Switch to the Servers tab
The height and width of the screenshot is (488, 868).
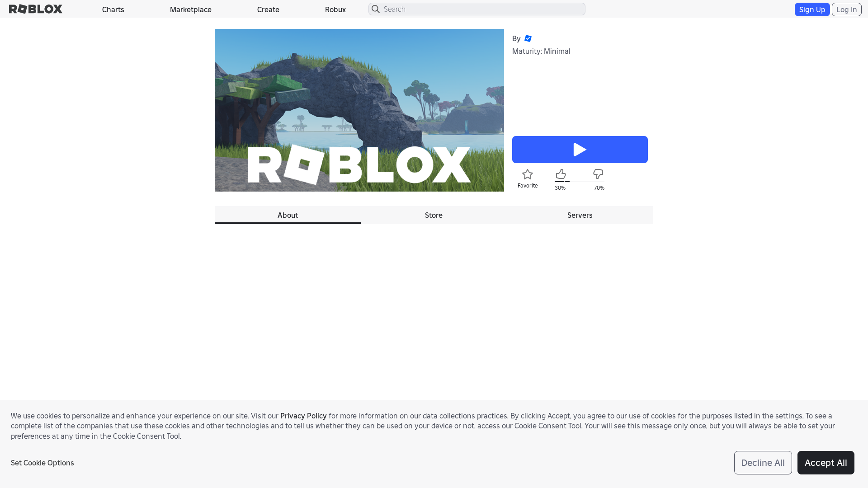tap(580, 215)
